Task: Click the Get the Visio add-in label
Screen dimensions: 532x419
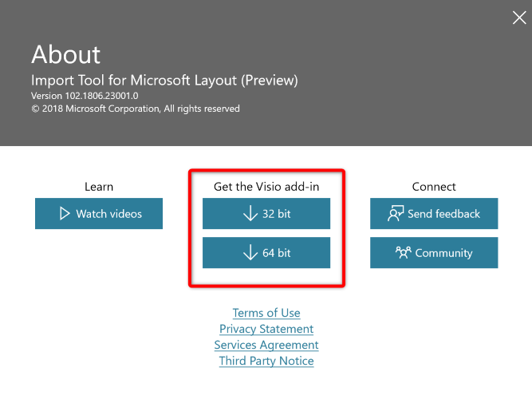Action: pyautogui.click(x=266, y=187)
